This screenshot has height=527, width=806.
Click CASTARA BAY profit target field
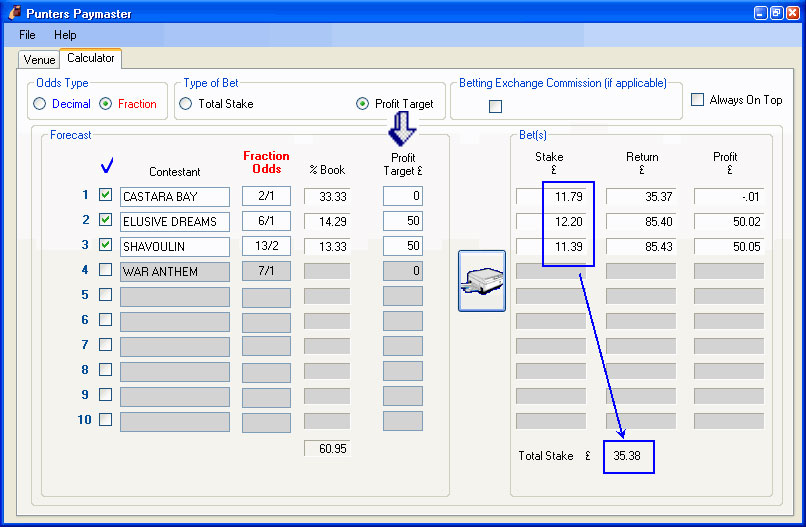[x=403, y=196]
